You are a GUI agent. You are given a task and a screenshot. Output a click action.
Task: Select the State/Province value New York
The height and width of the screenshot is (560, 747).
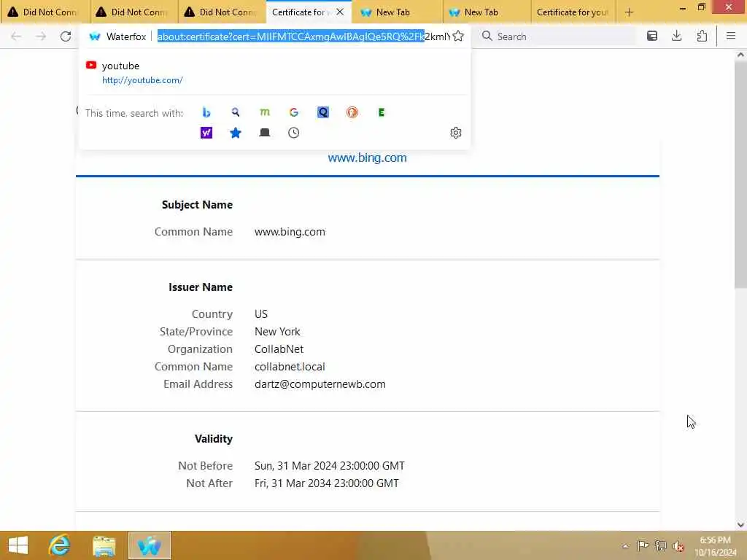click(x=277, y=332)
